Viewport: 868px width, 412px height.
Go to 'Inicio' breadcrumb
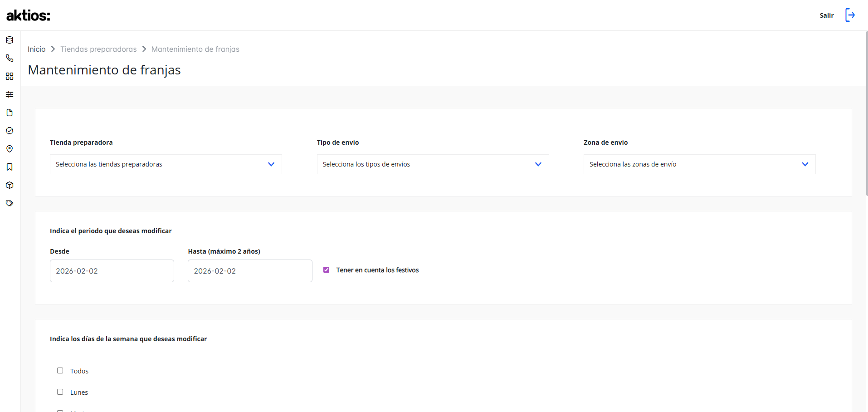(37, 49)
